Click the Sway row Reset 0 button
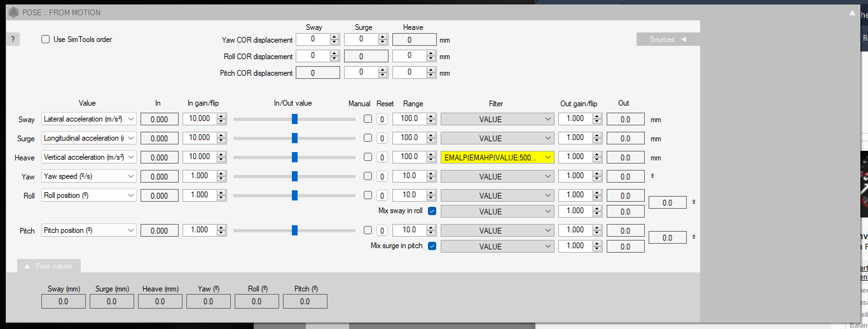The image size is (868, 329). (382, 119)
